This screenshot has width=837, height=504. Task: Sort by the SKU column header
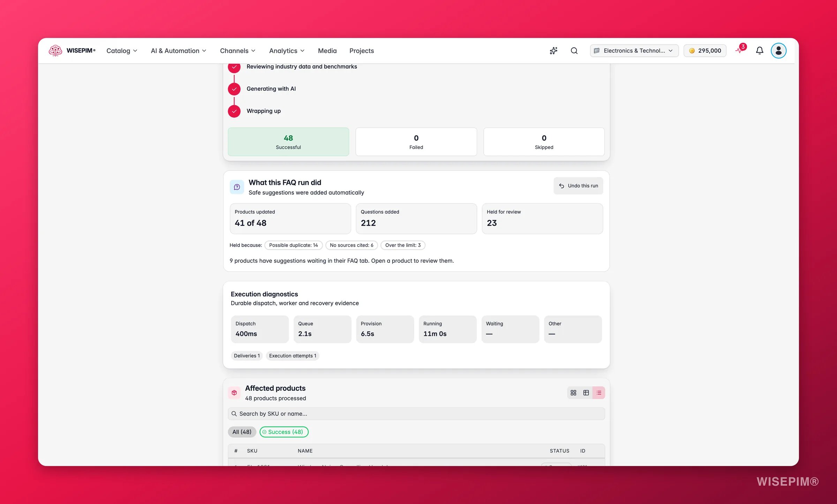point(252,451)
